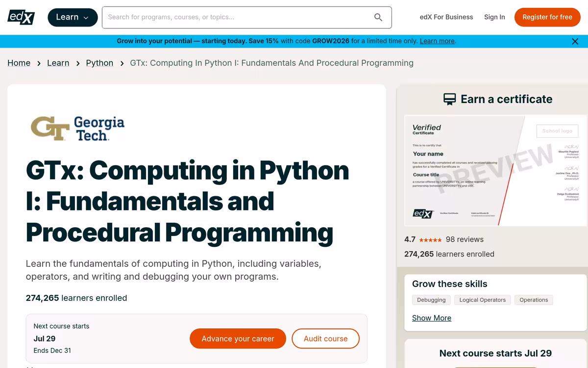Viewport: 588px width, 368px height.
Task: Open edX For Business
Action: pos(446,17)
